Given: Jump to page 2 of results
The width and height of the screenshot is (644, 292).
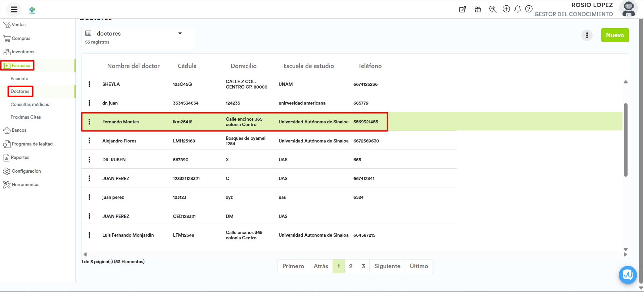Looking at the screenshot, I should click(350, 266).
